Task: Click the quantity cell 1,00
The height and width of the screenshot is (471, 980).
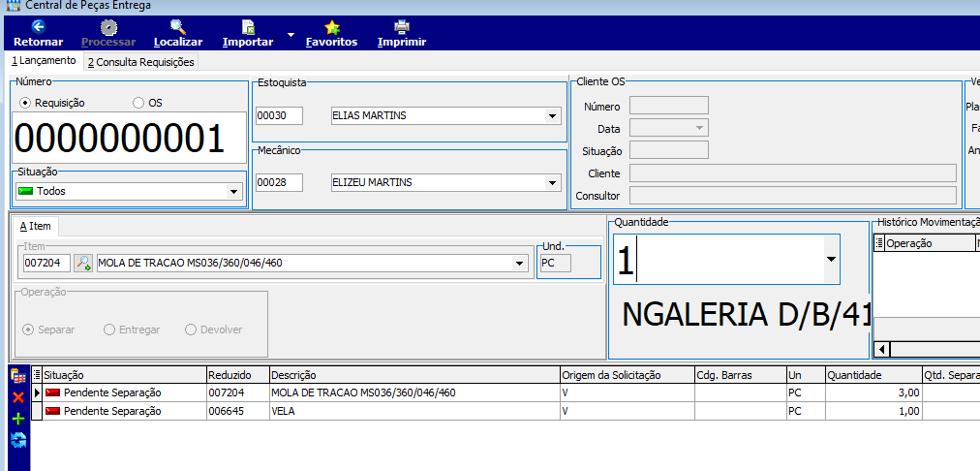Action: [873, 411]
